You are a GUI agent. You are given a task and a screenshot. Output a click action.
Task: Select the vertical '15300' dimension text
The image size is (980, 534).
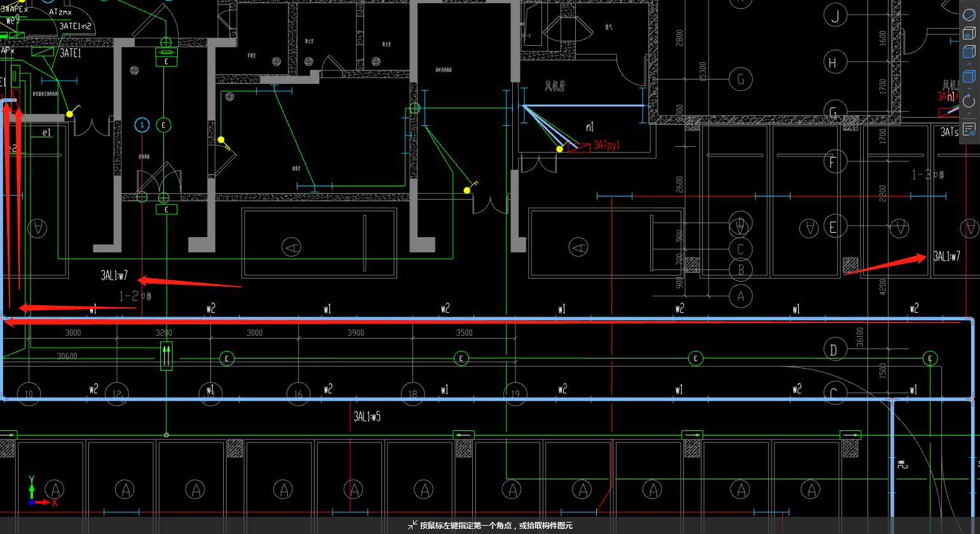703,73
